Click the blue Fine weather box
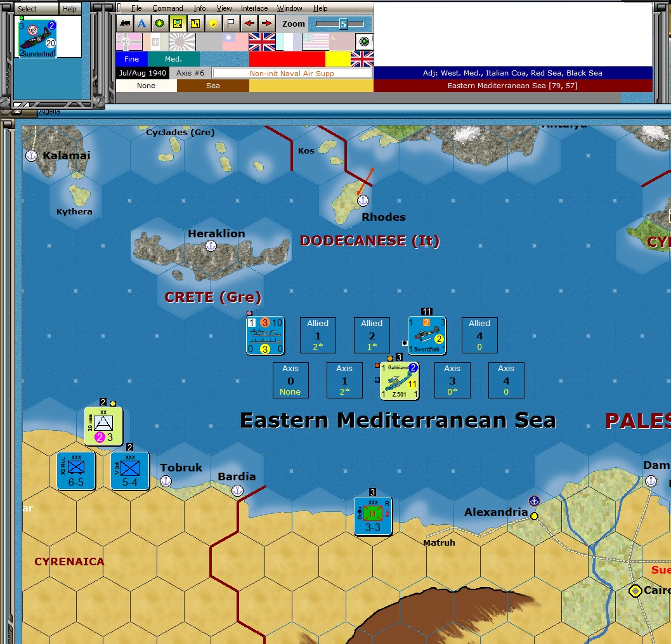 click(x=131, y=59)
